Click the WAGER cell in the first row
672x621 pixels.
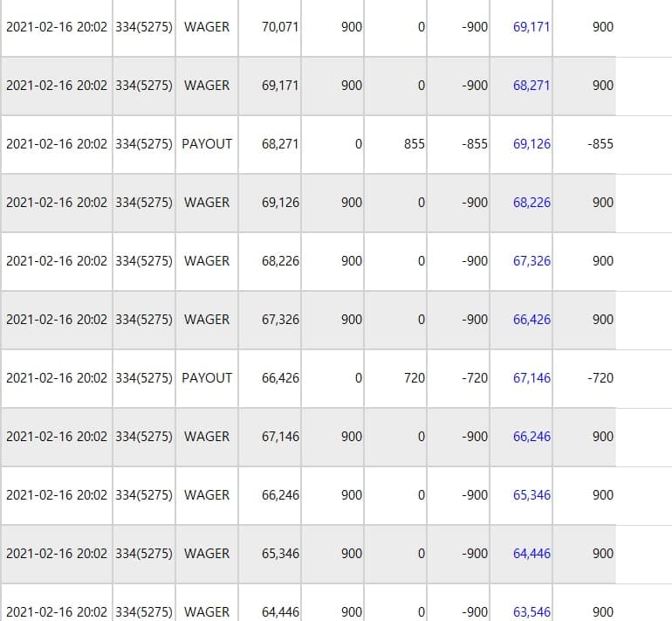tap(207, 27)
